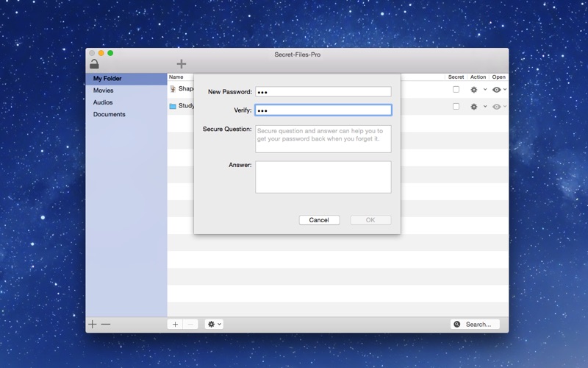Click the green zoom window button
This screenshot has height=368, width=588.
tap(110, 53)
